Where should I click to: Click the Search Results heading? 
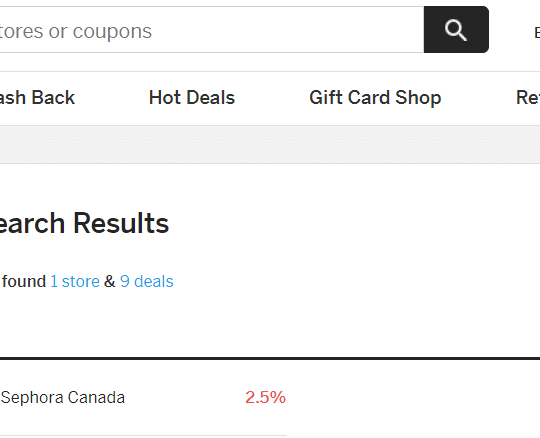[x=84, y=223]
